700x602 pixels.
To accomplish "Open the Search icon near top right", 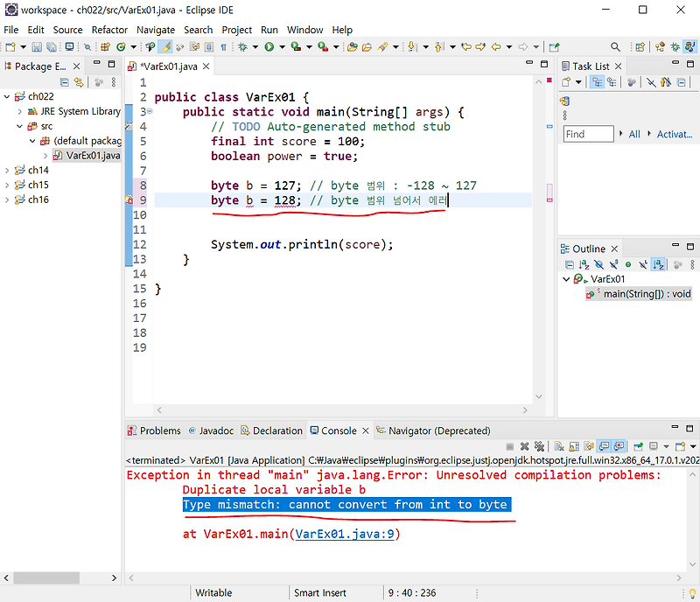I will point(615,45).
